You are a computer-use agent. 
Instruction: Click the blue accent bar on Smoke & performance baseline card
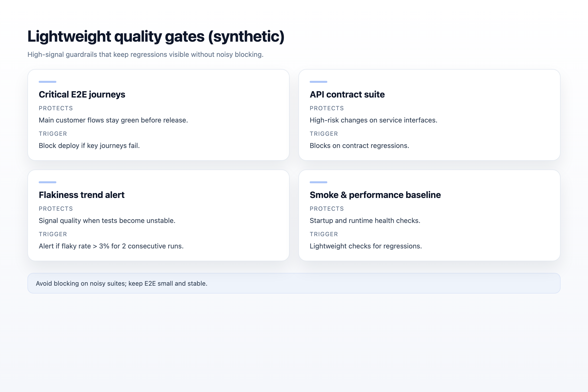click(x=318, y=182)
